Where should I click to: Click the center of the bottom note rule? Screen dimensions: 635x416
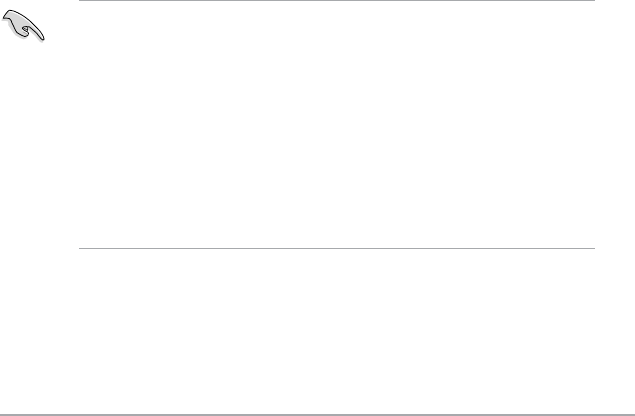[x=336, y=249]
